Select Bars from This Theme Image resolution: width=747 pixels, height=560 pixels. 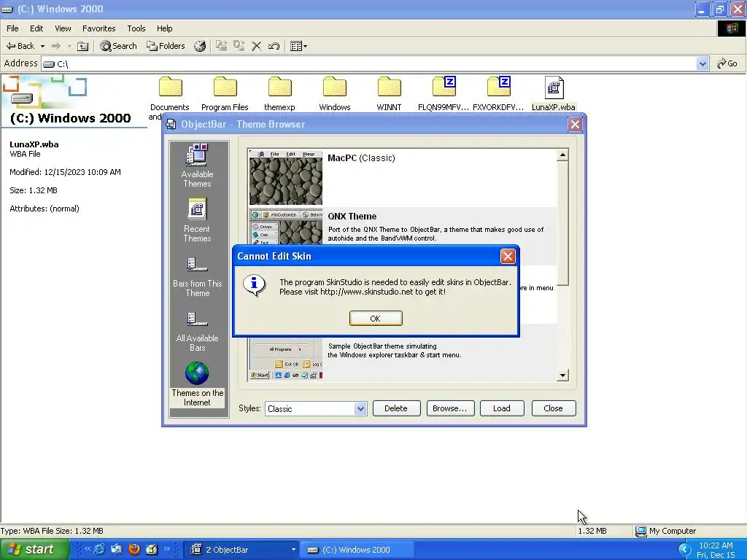(197, 276)
